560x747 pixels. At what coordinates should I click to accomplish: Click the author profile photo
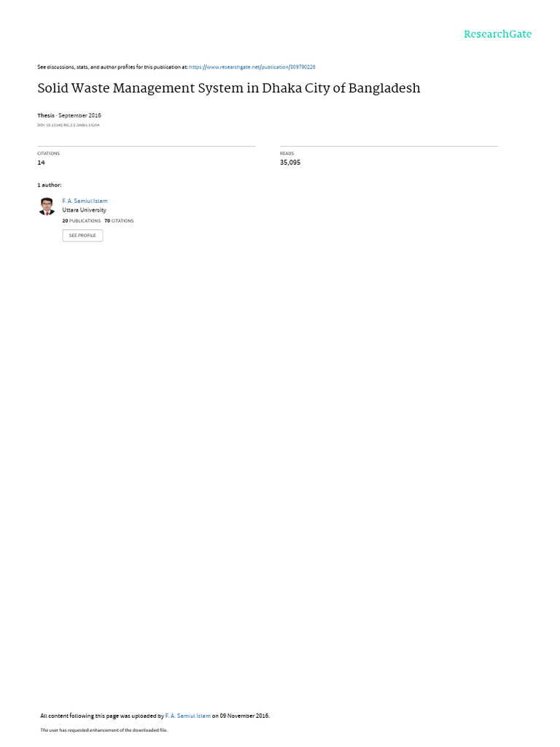(x=47, y=206)
